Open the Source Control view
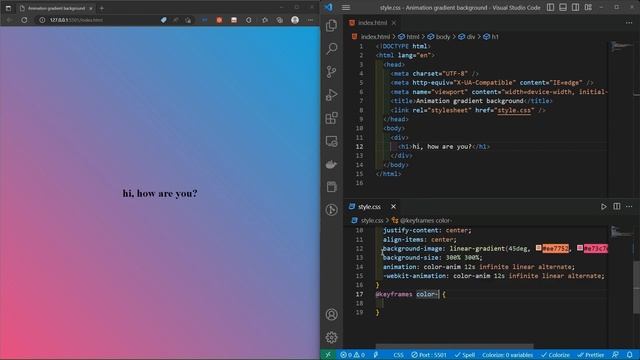The image size is (640, 360). point(331,72)
